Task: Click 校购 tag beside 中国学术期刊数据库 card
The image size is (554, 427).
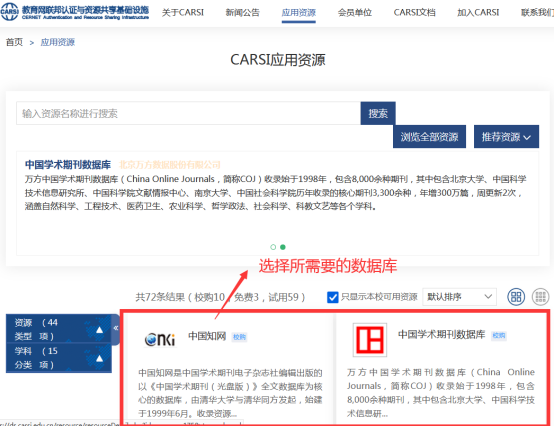Action: [x=499, y=336]
